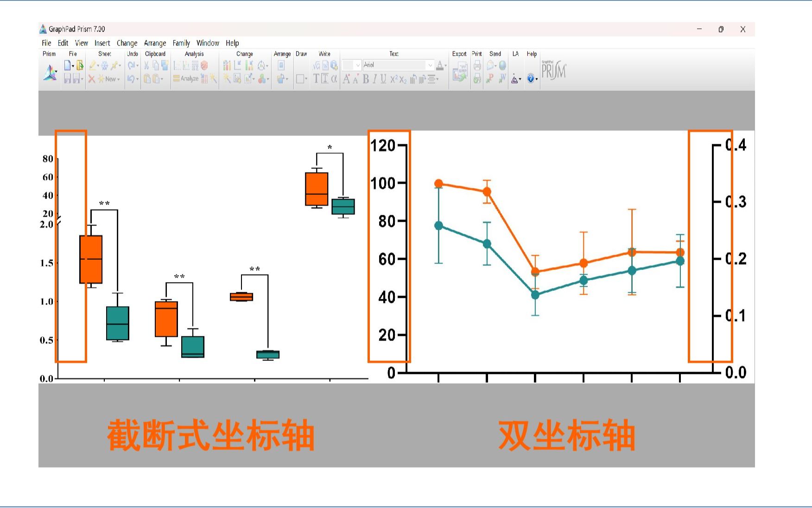Screen dimensions: 812x508
Task: Click the Change graph type icon
Action: coord(227,65)
